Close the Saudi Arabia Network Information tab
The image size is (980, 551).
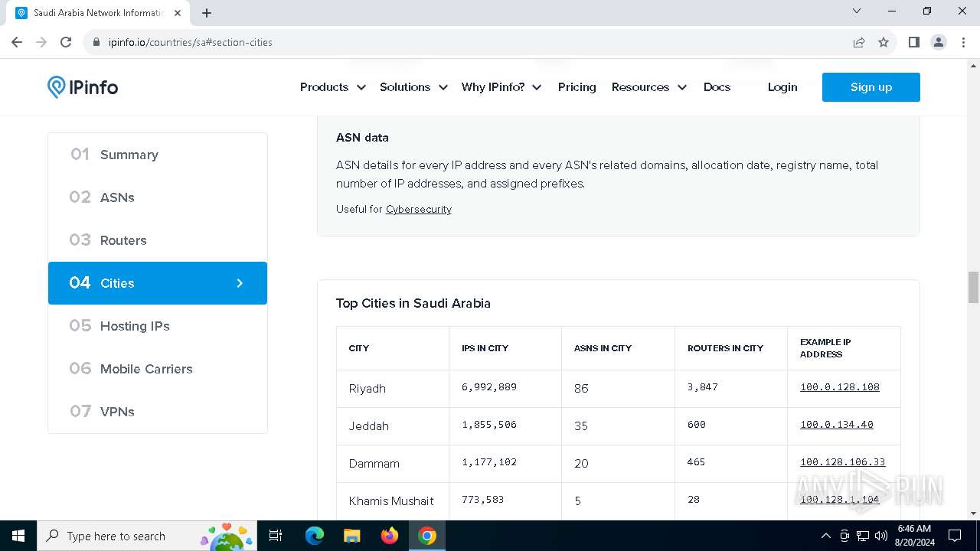pos(178,13)
